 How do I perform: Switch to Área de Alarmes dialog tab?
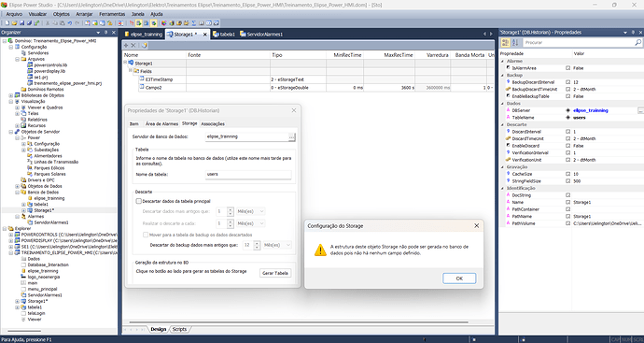(x=161, y=123)
